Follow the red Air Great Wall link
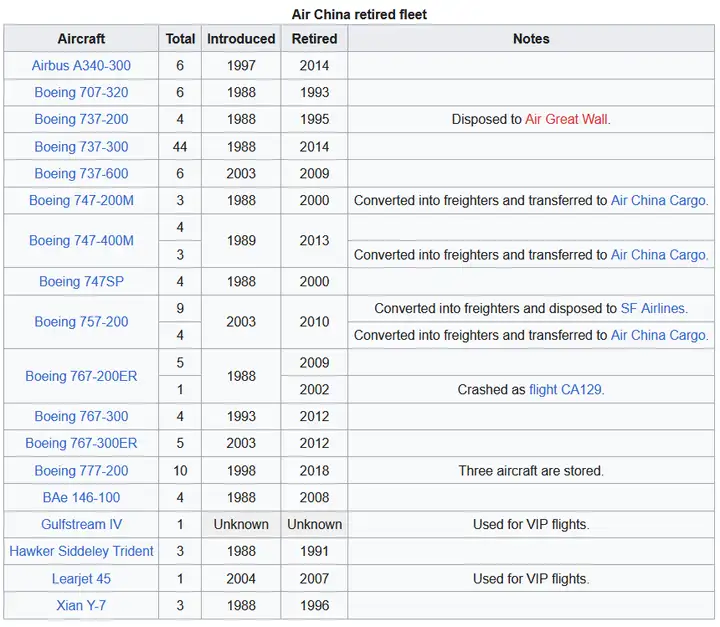This screenshot has height=627, width=720. [x=566, y=119]
